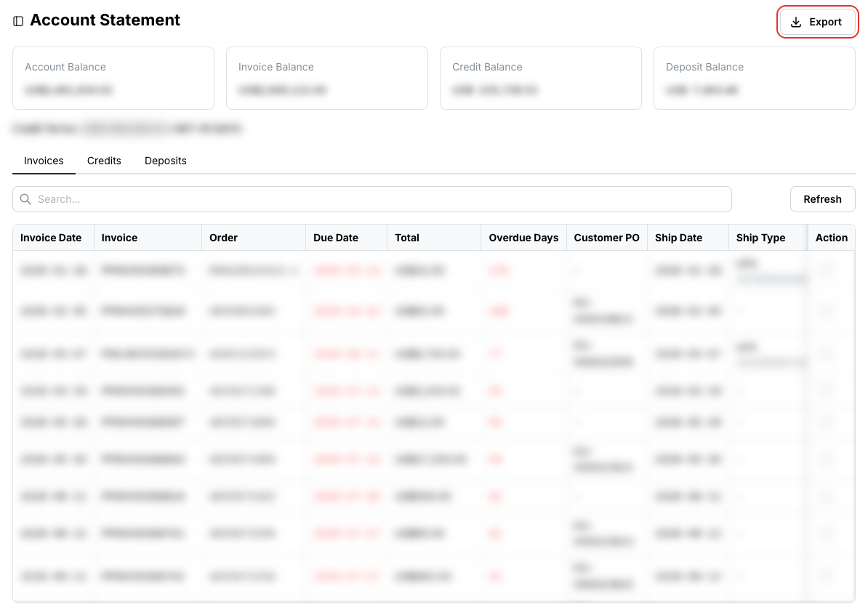Screen dimensions: 868x612
Task: Click the Customer PO column header
Action: point(606,238)
